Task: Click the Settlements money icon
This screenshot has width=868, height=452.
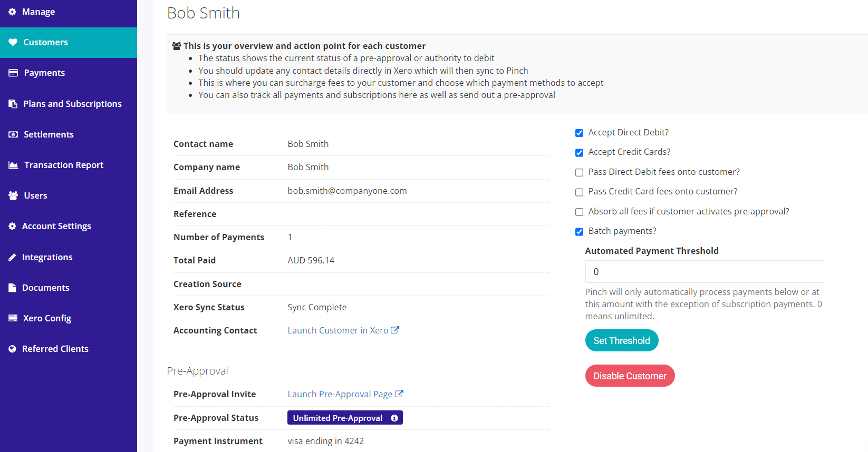Action: 13,134
